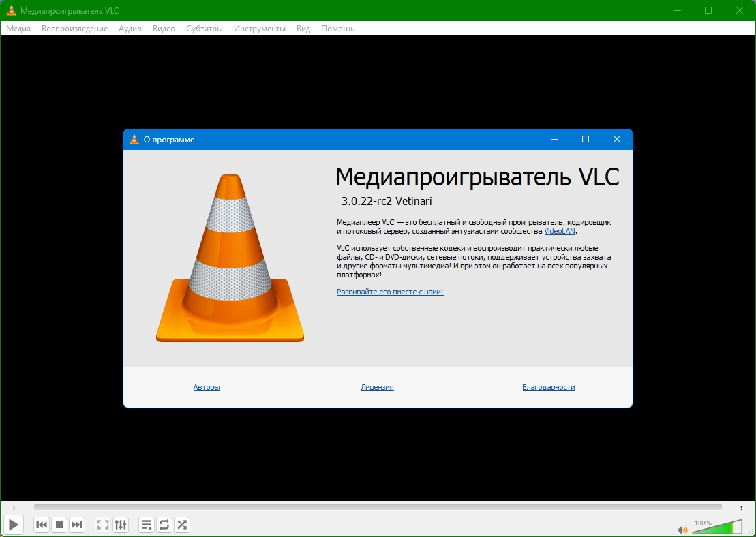
Task: Open the Видео menu
Action: [x=164, y=29]
